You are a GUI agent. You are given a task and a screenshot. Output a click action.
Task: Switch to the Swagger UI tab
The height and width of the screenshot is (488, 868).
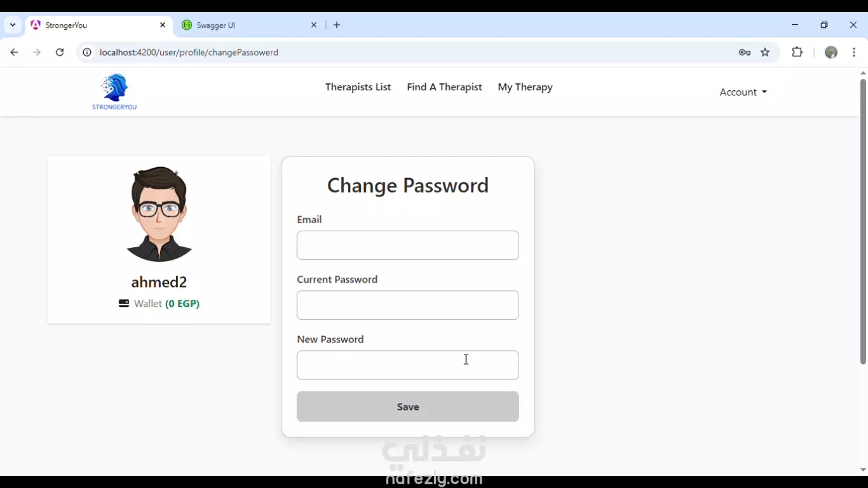point(248,25)
